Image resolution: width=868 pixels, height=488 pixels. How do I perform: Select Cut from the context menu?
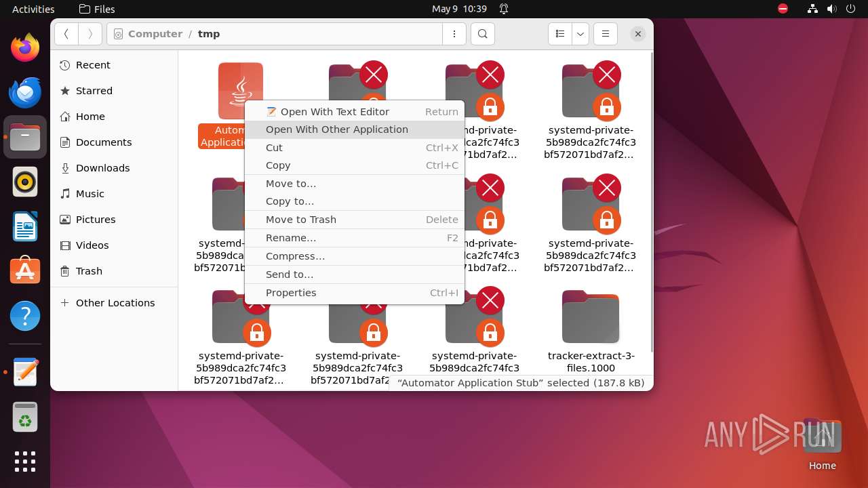(x=355, y=148)
